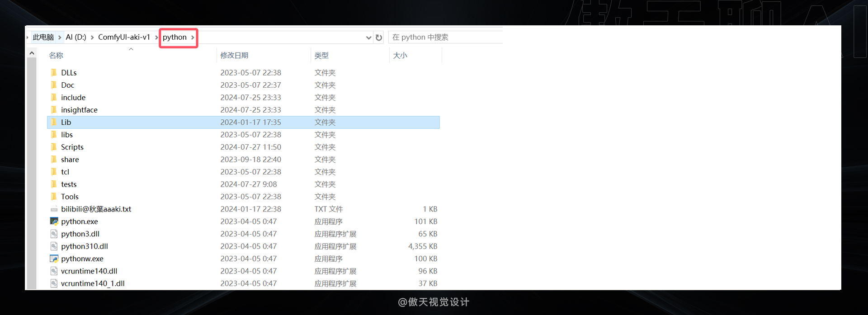Refresh the current folder view
Image resolution: width=868 pixels, height=315 pixels.
[379, 38]
